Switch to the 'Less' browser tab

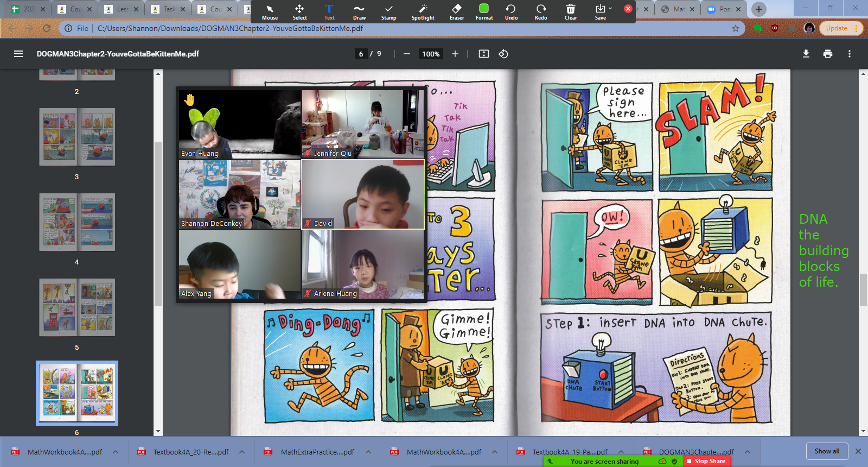pos(122,9)
